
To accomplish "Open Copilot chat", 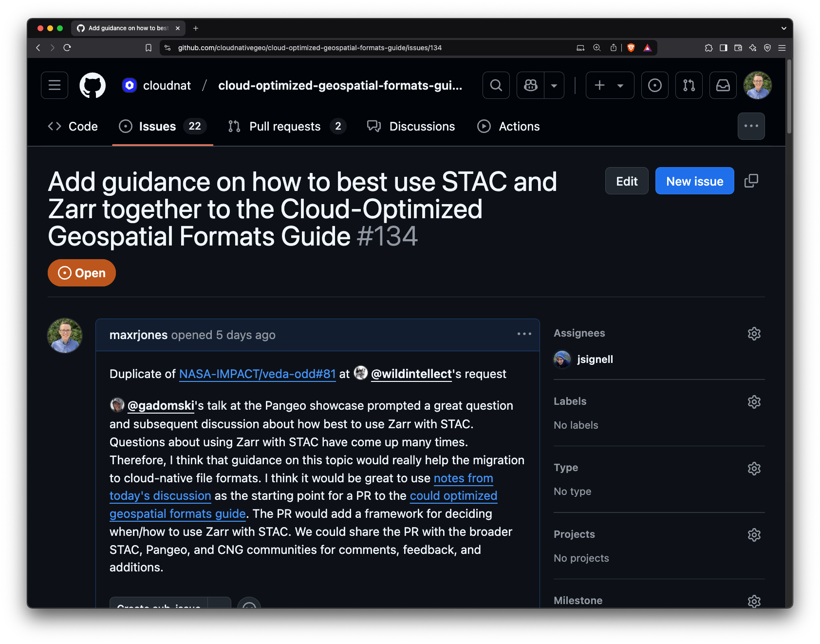I will (530, 85).
